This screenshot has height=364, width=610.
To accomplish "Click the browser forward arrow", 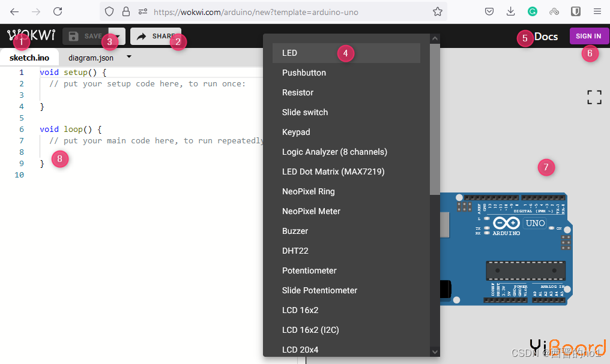I will point(36,11).
